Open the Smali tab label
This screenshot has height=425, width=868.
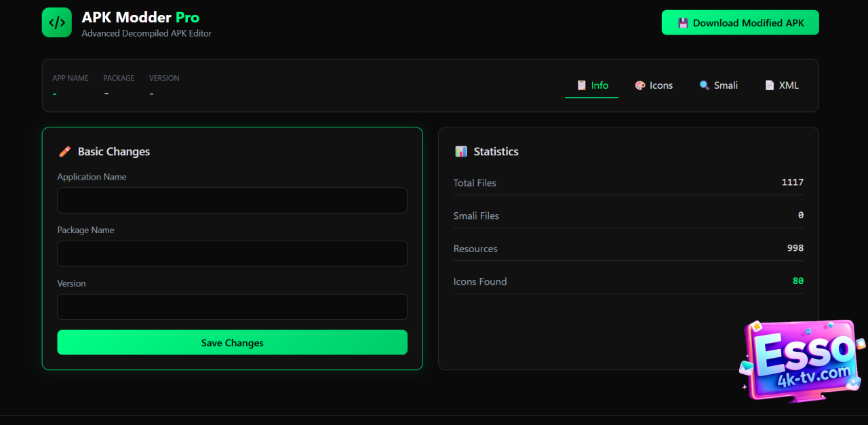pyautogui.click(x=726, y=85)
